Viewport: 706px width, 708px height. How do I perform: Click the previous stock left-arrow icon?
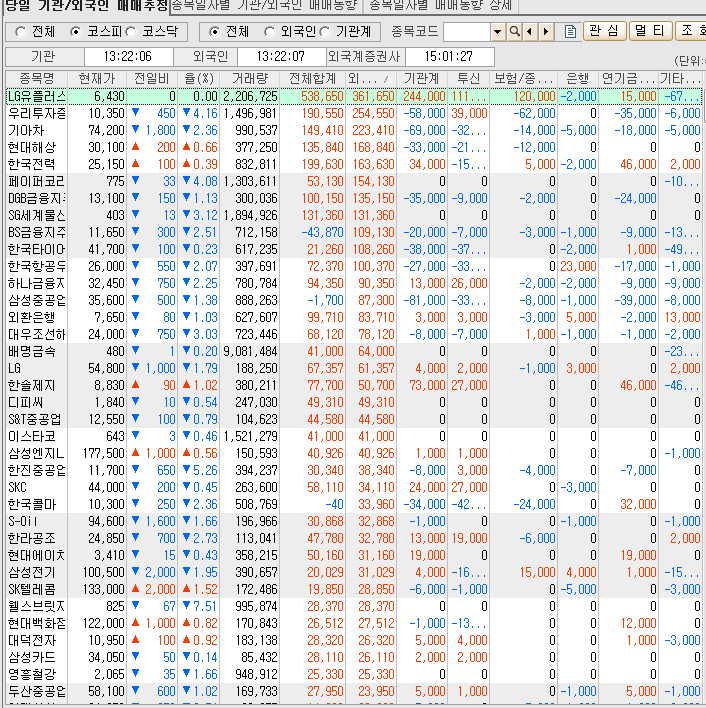click(530, 32)
